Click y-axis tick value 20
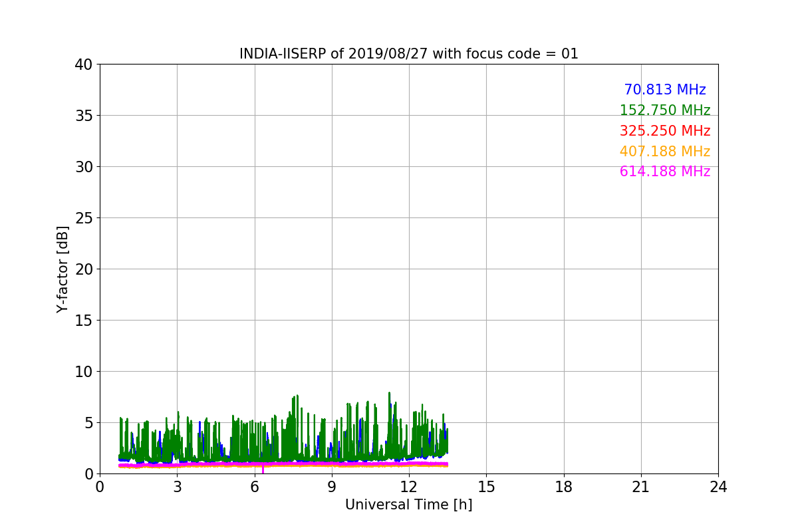 [x=84, y=269]
